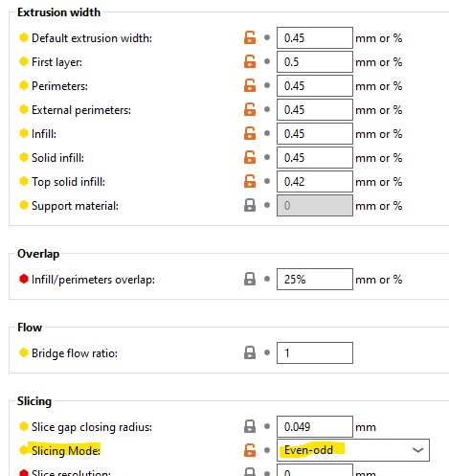449x476 pixels.
Task: Click the orange lock icon on Top solid infill
Action: [250, 181]
